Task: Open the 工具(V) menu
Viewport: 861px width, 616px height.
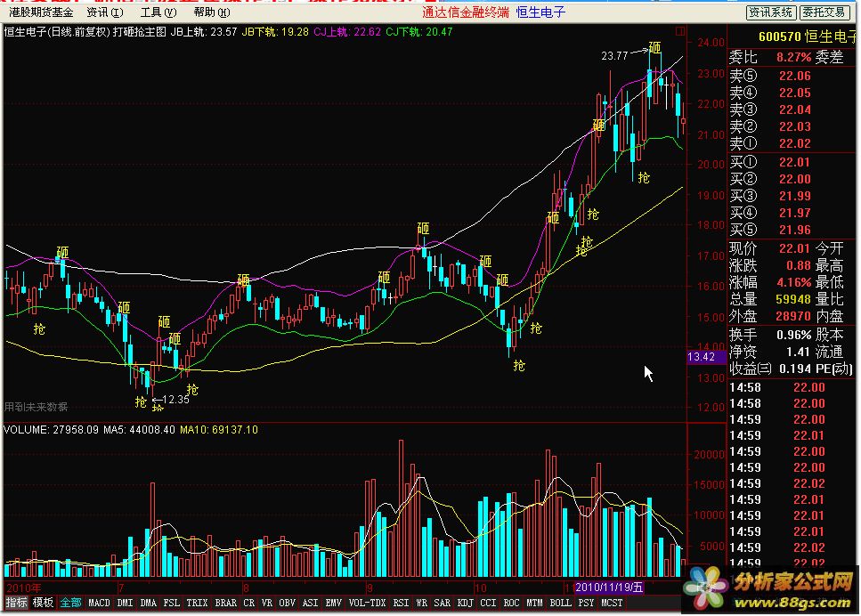Action: click(158, 12)
